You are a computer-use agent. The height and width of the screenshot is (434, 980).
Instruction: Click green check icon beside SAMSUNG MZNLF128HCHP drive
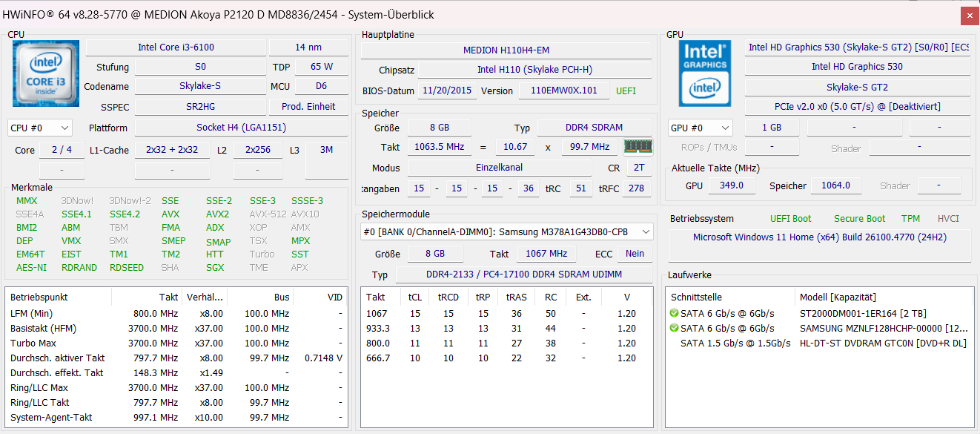click(674, 328)
